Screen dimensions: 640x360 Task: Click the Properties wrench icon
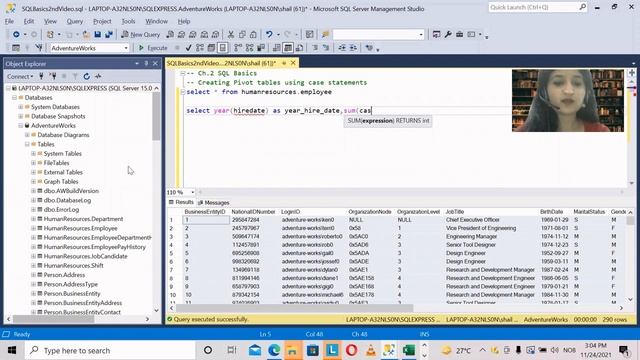click(x=448, y=35)
